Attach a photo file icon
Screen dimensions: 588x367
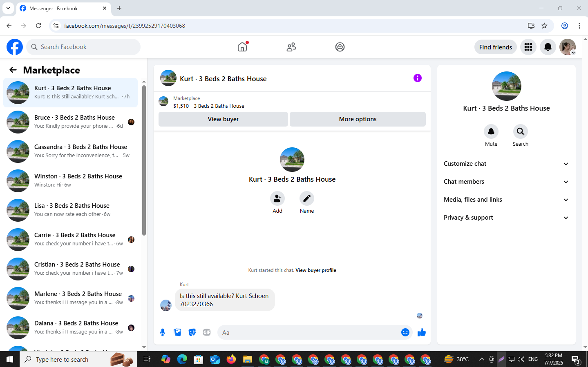pos(177,332)
